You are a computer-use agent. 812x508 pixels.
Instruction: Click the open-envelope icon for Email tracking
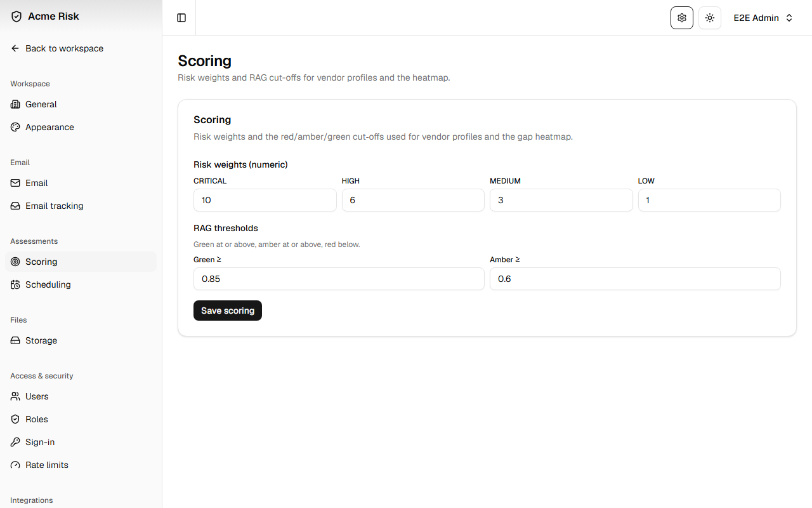[x=15, y=206]
